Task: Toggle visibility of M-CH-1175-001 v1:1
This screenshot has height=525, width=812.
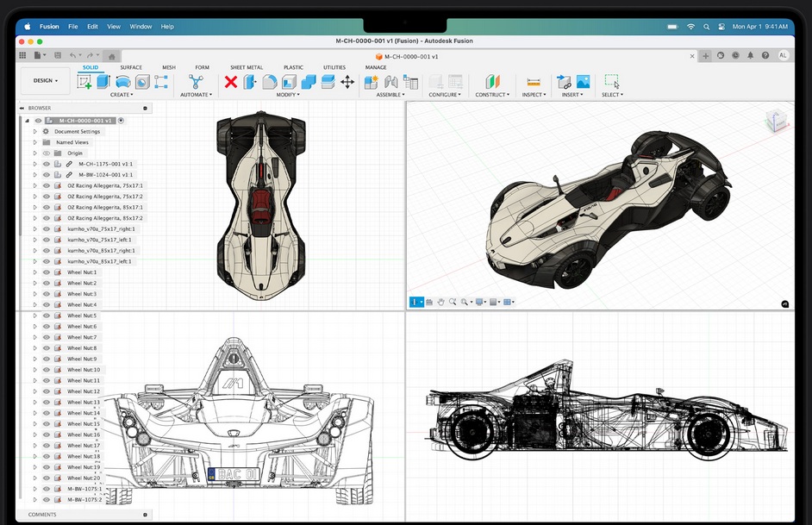Action: click(46, 164)
